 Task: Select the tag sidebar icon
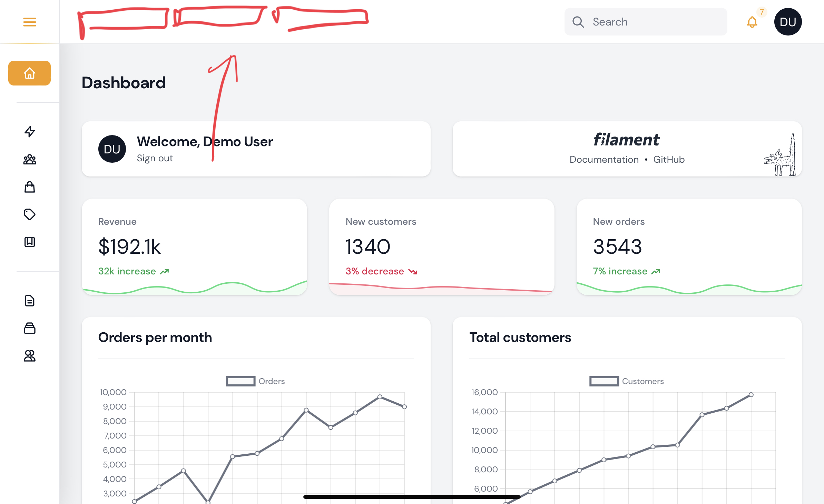pos(29,214)
